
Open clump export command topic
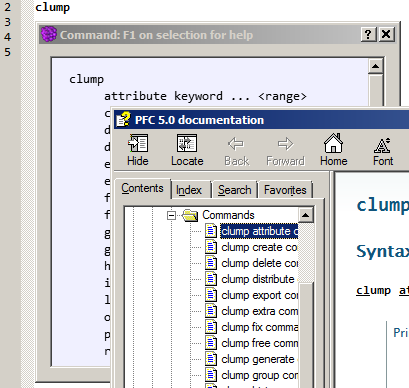[259, 295]
